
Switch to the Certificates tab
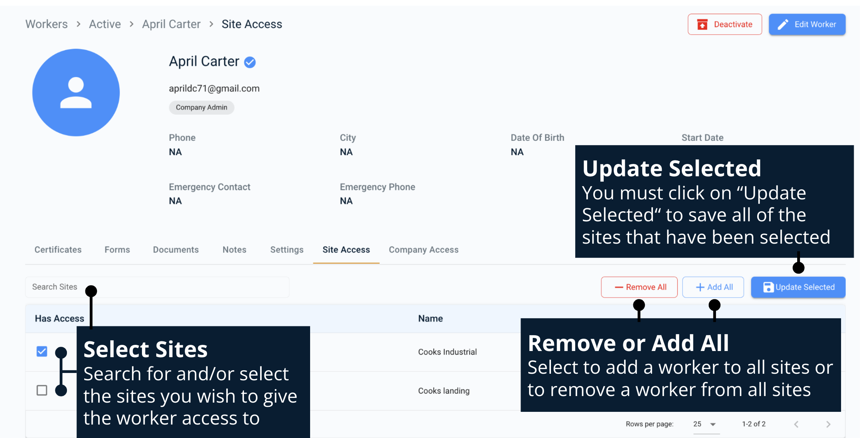click(58, 249)
